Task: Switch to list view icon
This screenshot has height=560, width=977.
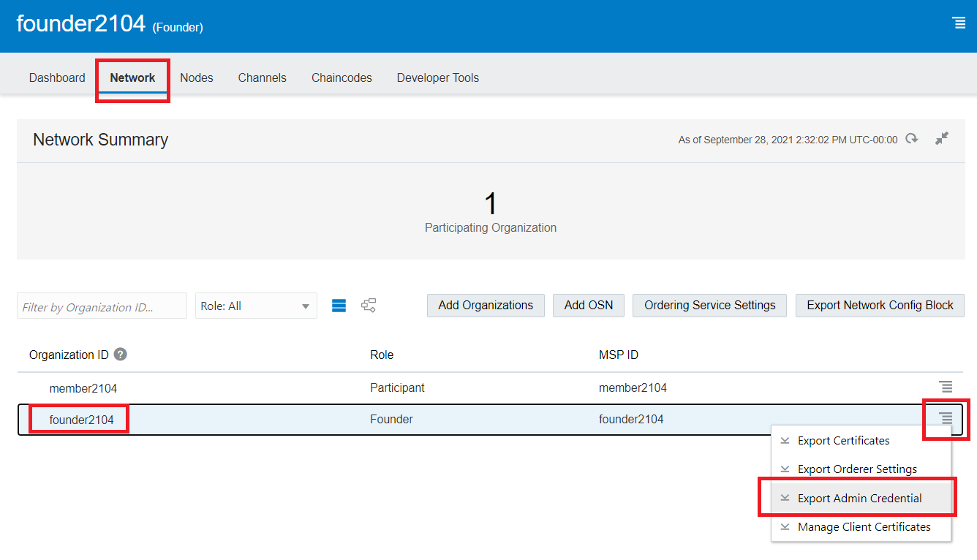Action: coord(339,306)
